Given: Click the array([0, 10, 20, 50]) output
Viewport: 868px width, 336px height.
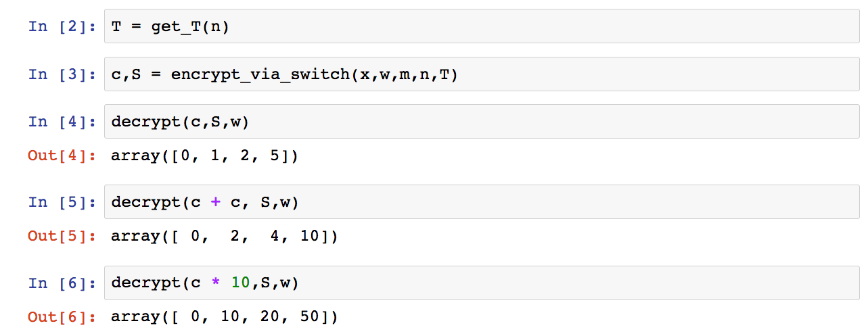Looking at the screenshot, I should click(x=224, y=317).
